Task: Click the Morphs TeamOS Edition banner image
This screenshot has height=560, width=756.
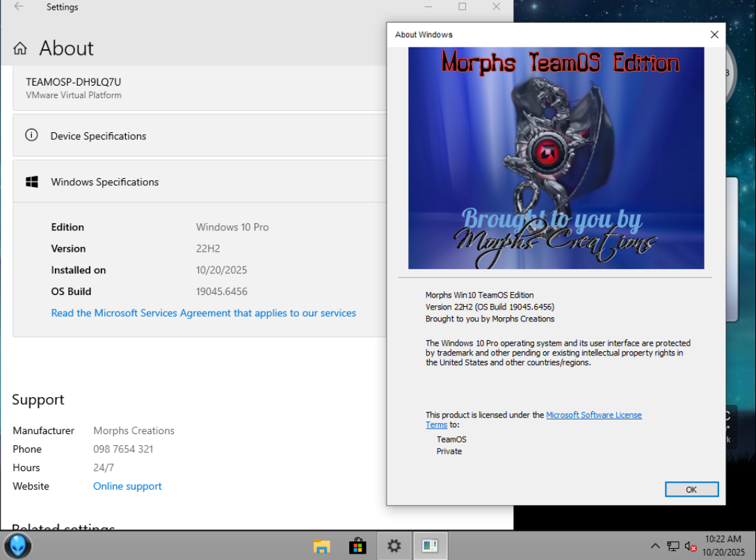Action: [556, 158]
